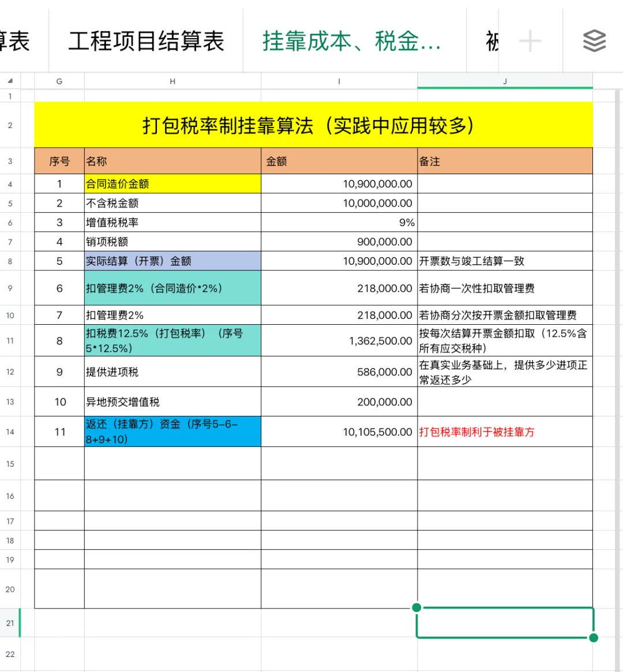The image size is (623, 672).
Task: Click serial number 11 cell
Action: [x=59, y=431]
